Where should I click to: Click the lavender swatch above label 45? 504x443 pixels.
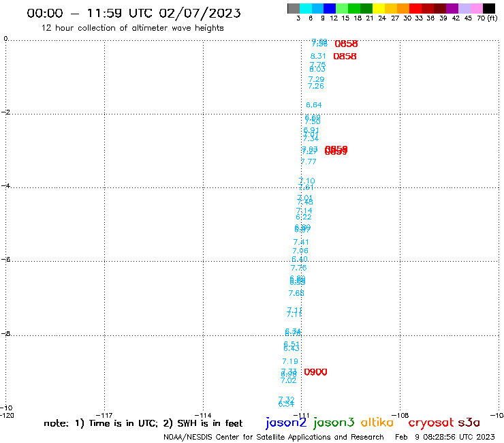[x=464, y=9]
